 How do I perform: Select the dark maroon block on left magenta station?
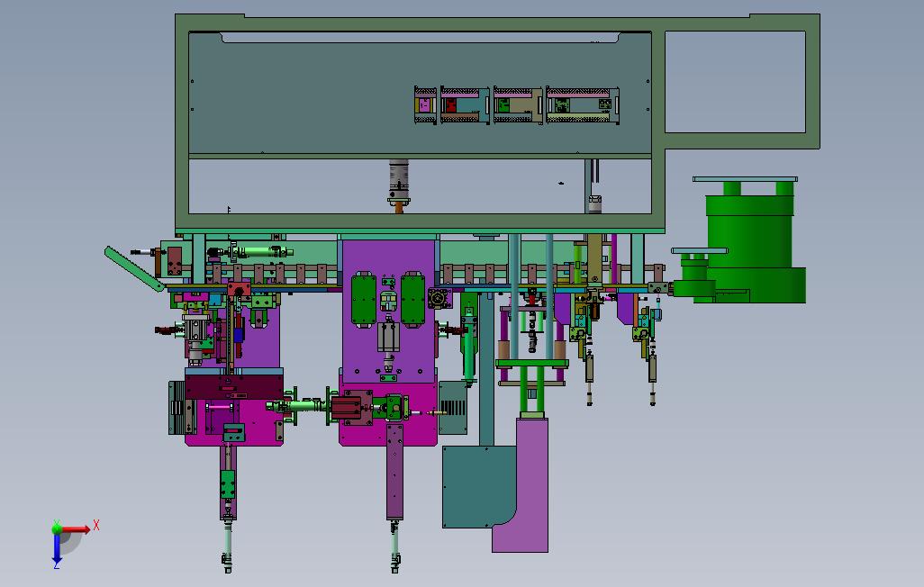(x=234, y=387)
